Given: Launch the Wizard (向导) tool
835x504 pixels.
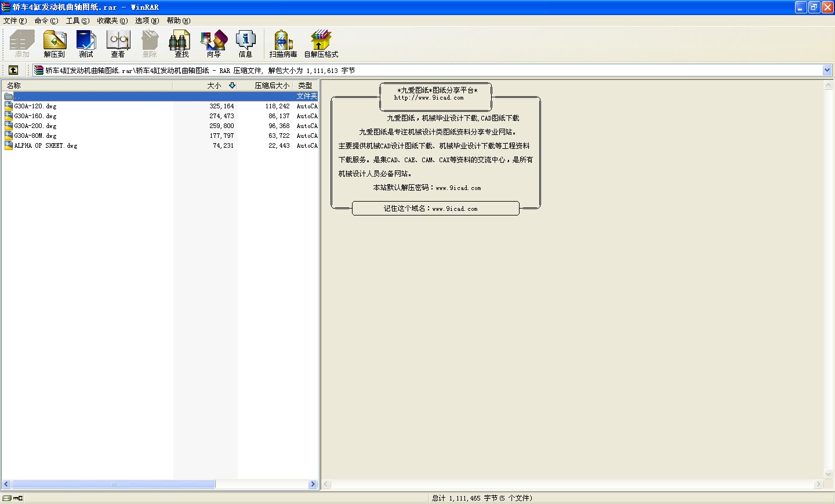Looking at the screenshot, I should 213,44.
